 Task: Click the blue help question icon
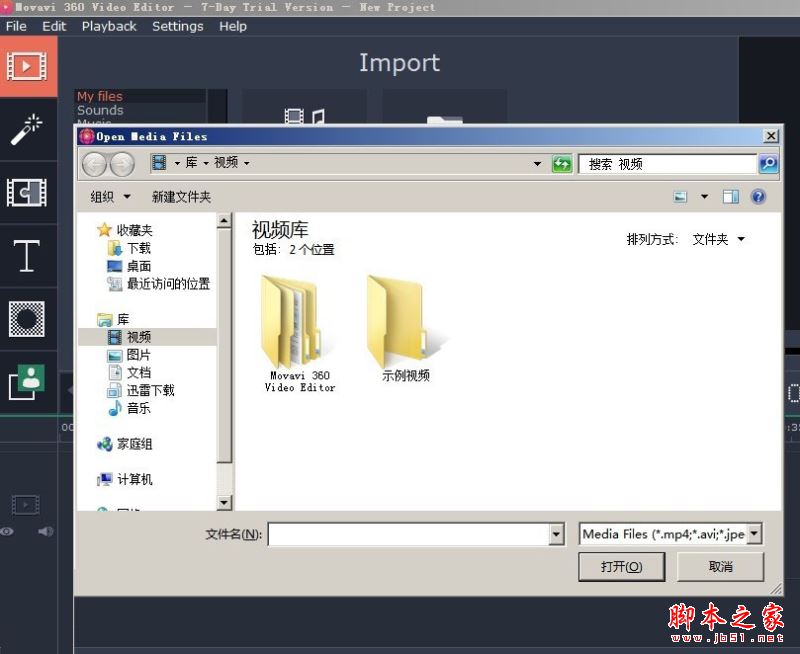(x=759, y=196)
